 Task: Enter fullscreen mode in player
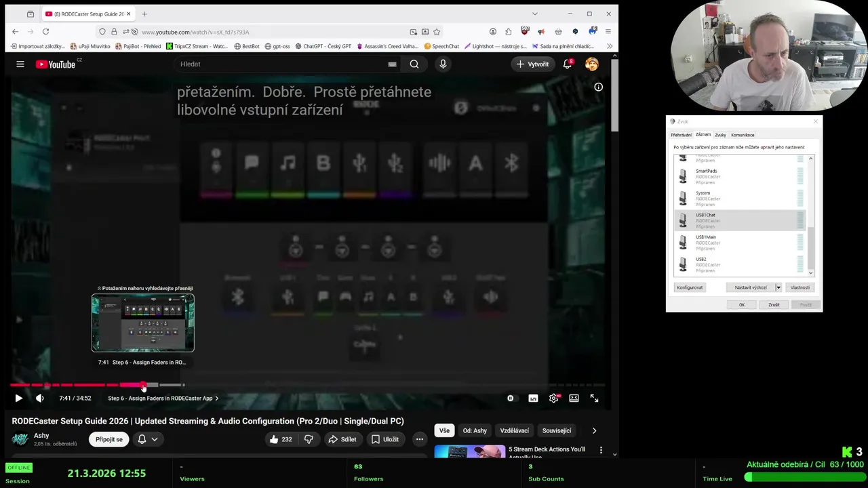pyautogui.click(x=594, y=399)
